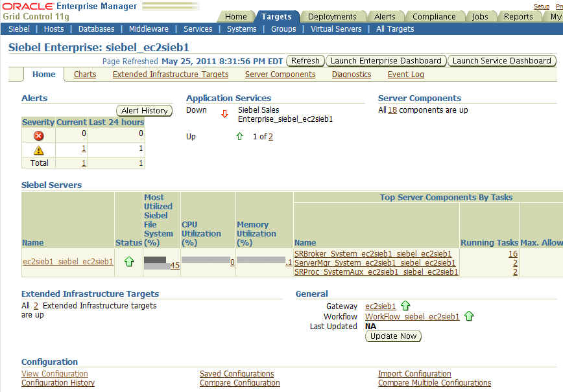Image resolution: width=563 pixels, height=392 pixels.
Task: Select the Home page sub-tab
Action: [x=44, y=75]
